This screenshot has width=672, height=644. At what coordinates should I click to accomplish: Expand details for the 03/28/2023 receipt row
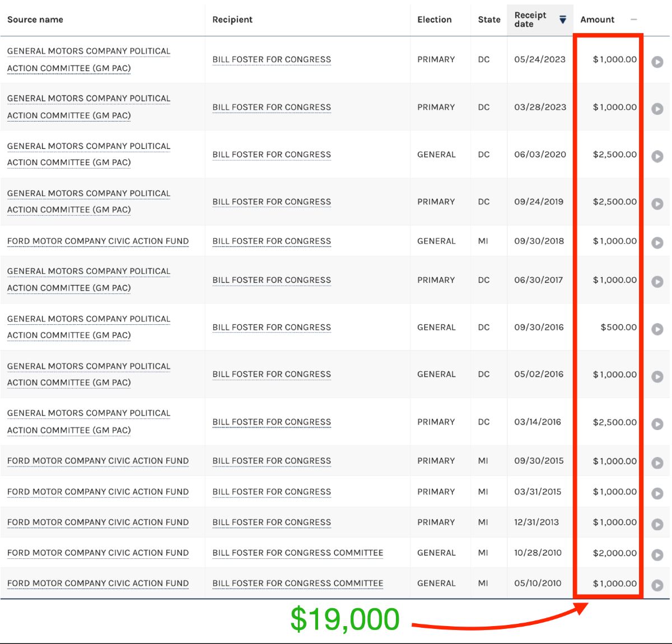(657, 109)
